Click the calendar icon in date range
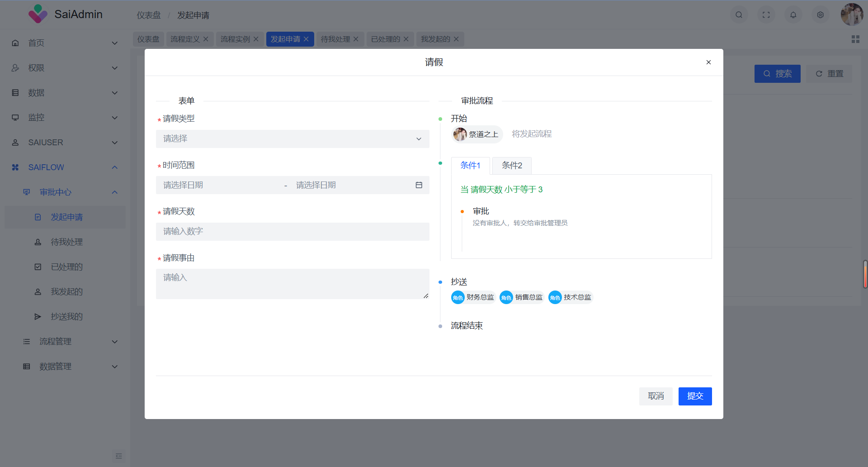Image resolution: width=868 pixels, height=467 pixels. point(419,185)
